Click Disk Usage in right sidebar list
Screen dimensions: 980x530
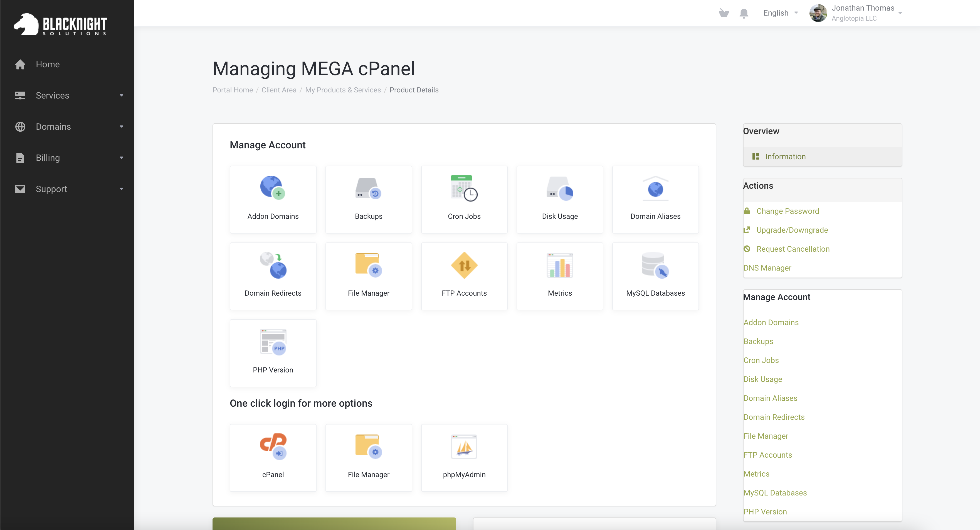[x=763, y=379]
